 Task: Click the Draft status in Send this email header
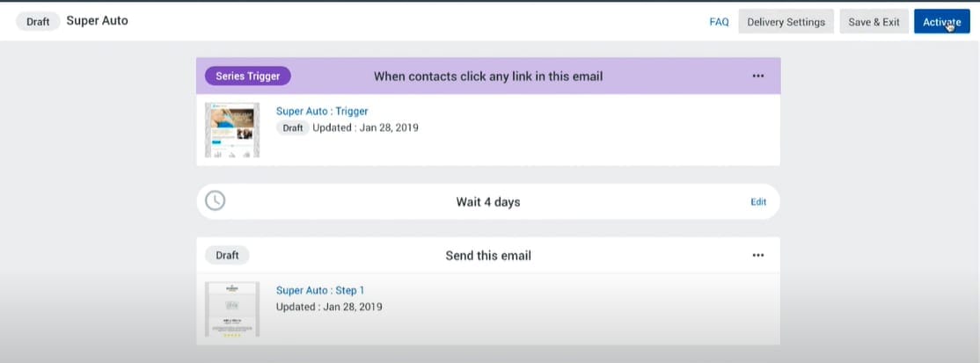pos(227,255)
